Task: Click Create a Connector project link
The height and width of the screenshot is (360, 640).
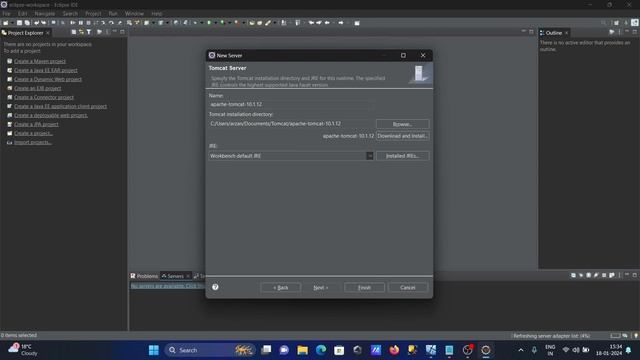Action: pyautogui.click(x=44, y=97)
